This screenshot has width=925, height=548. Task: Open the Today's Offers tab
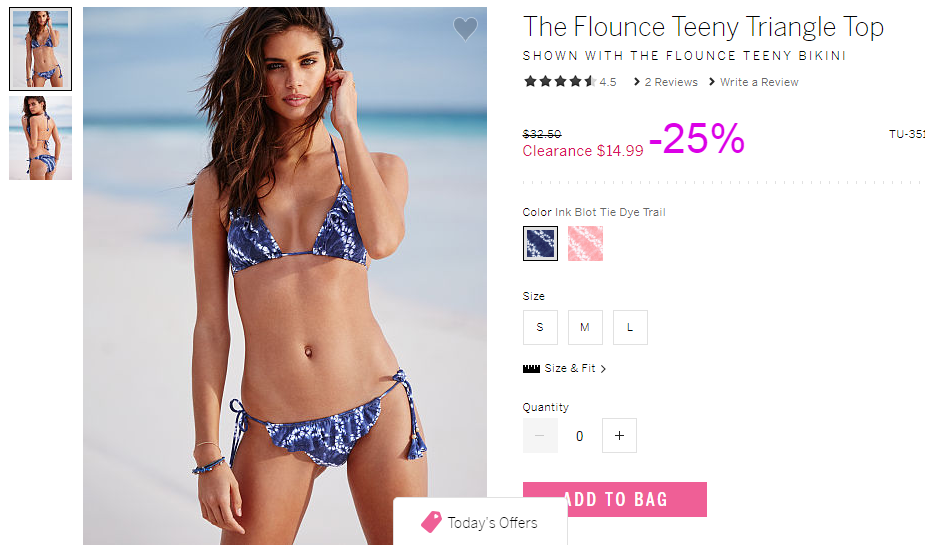pyautogui.click(x=480, y=522)
